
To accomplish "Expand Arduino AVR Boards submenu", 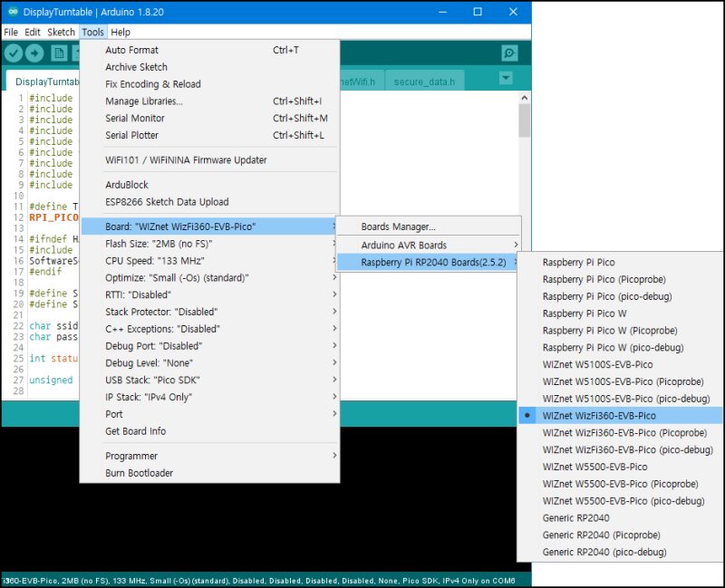I will 428,245.
